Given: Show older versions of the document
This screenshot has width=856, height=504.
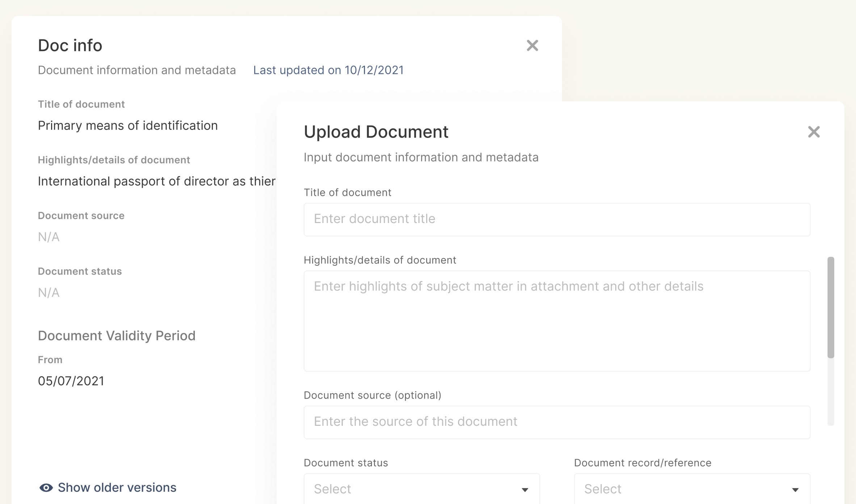Looking at the screenshot, I should pyautogui.click(x=117, y=488).
